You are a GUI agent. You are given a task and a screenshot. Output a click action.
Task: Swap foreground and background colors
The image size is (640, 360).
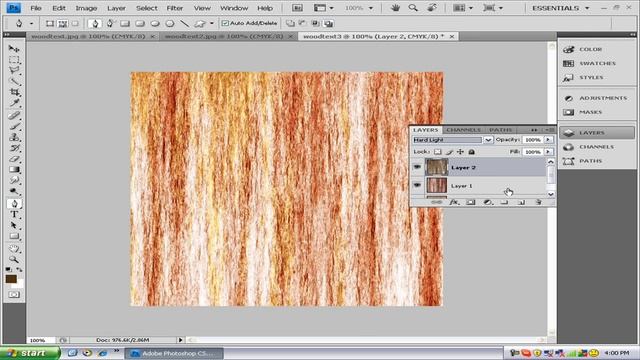(19, 269)
